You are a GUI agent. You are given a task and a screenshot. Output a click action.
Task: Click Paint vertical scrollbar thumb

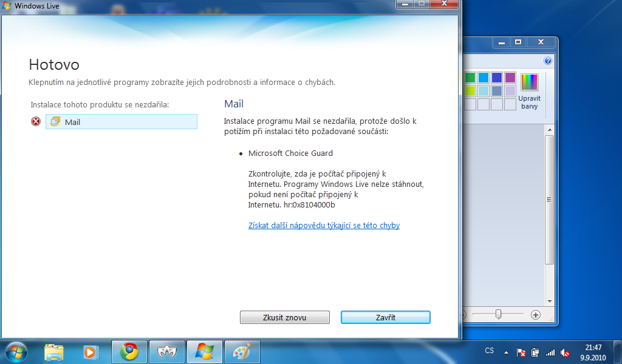pos(549,200)
